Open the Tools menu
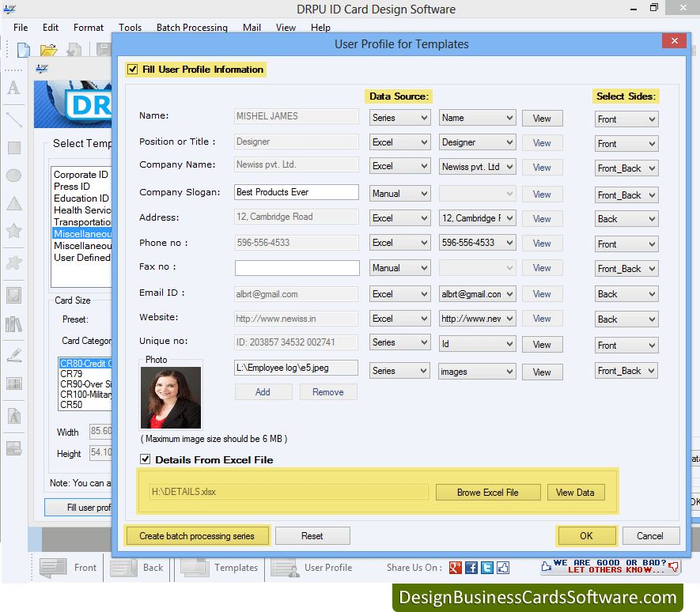The image size is (700, 612). coord(130,28)
